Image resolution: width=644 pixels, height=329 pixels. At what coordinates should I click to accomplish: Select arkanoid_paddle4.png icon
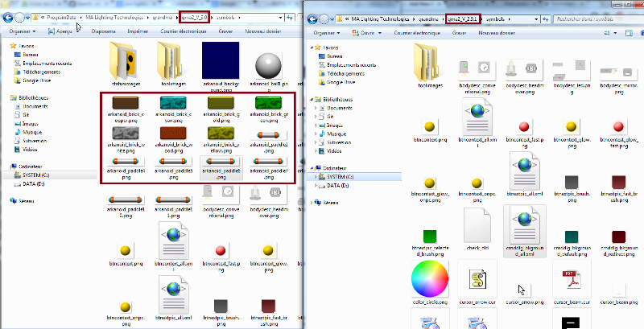point(126,161)
